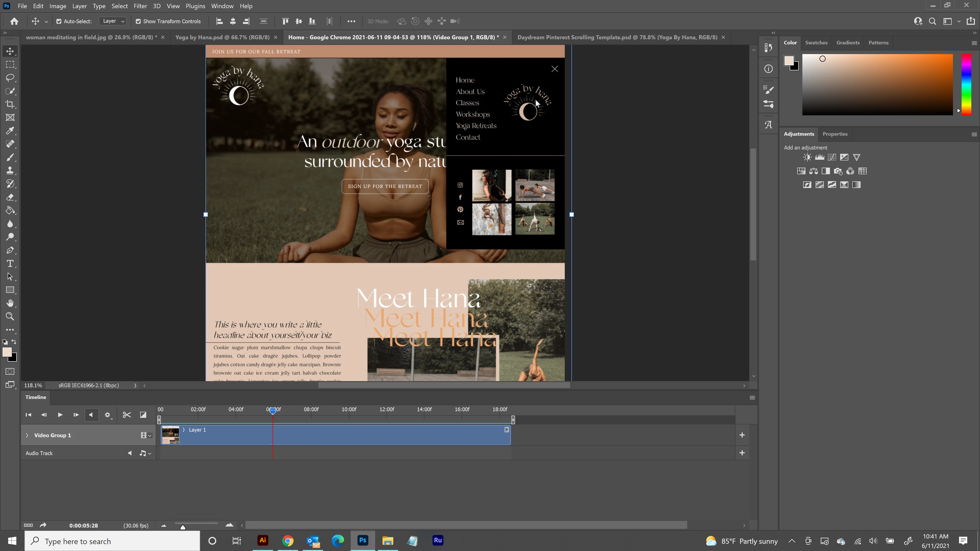
Task: Expand the Video Group 1 track
Action: (x=27, y=435)
